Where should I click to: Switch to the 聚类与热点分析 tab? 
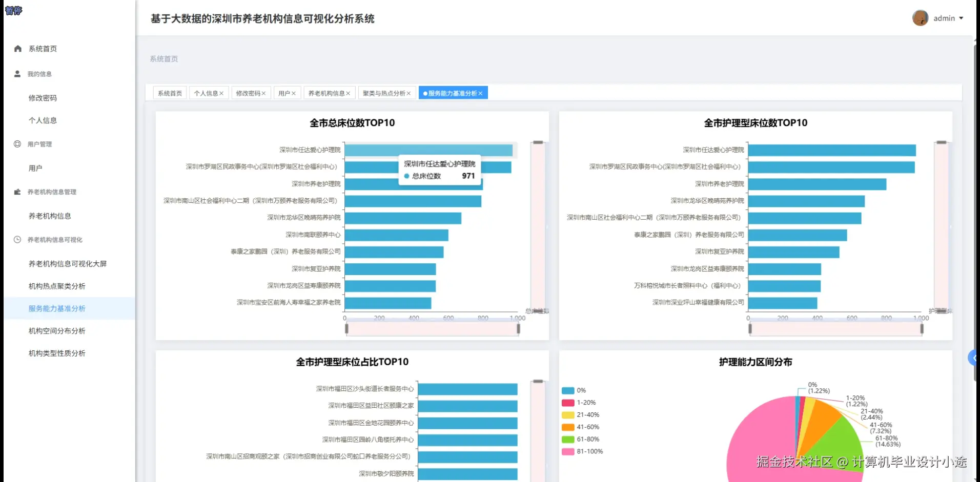[383, 93]
